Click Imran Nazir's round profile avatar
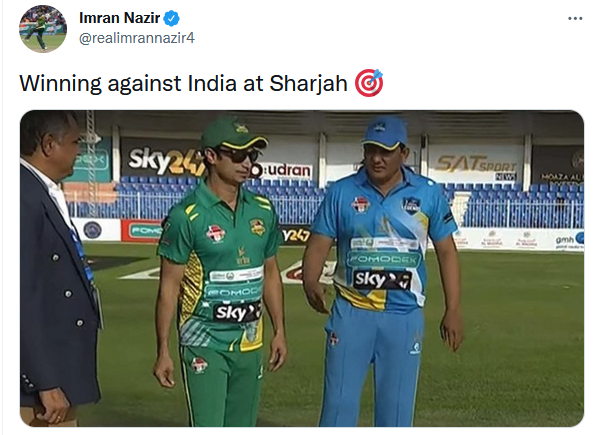The image size is (601, 435). pyautogui.click(x=43, y=29)
